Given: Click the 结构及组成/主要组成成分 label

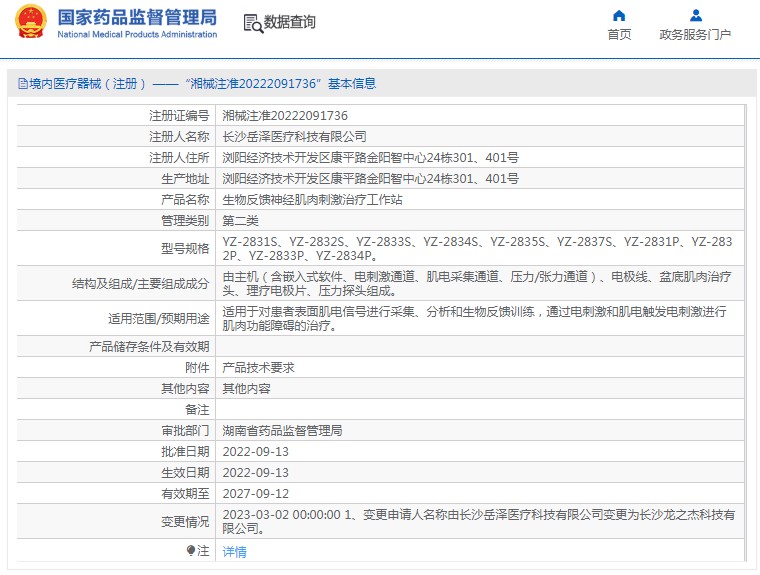Looking at the screenshot, I should (141, 284).
